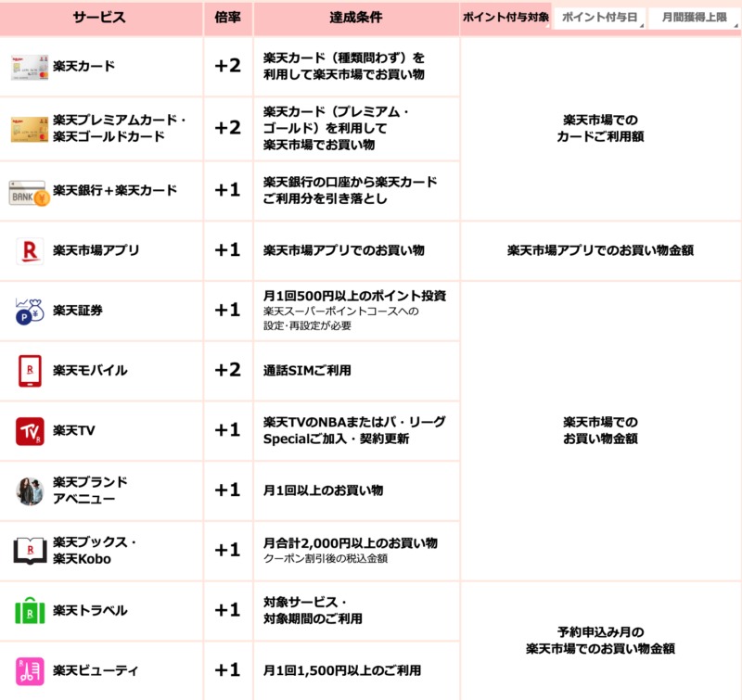The width and height of the screenshot is (742, 700).
Task: Click the +2 rate in 楽天プレミアムカード row
Action: point(227,128)
